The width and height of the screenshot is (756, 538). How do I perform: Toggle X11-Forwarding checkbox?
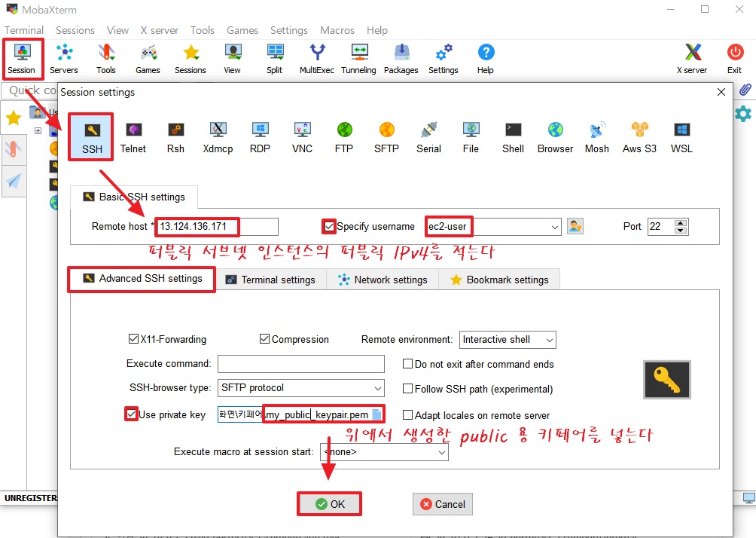tap(133, 339)
